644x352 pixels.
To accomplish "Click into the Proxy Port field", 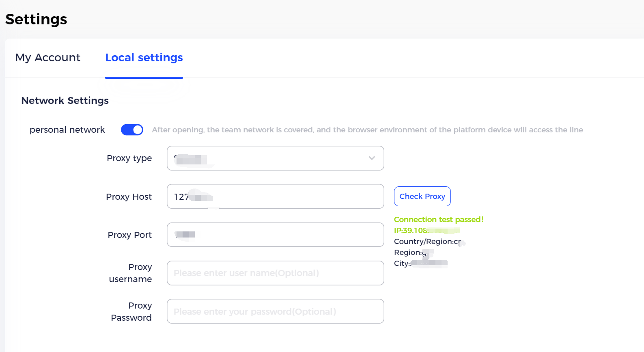I will click(275, 235).
